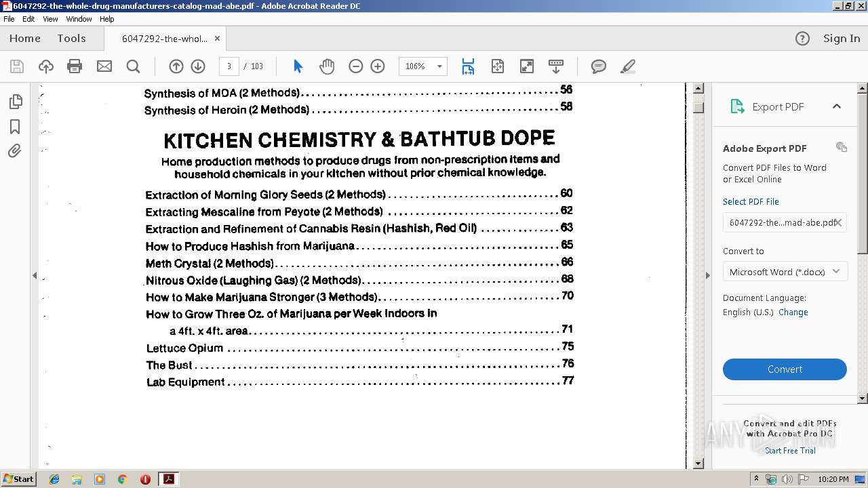Open the file explorer taskbar icon
Image resolution: width=868 pixels, height=488 pixels.
[x=77, y=479]
